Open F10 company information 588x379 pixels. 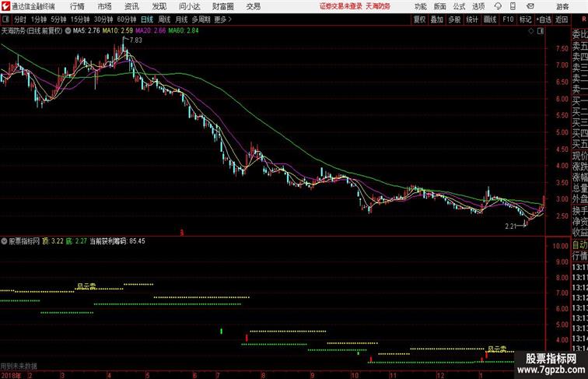[508, 19]
